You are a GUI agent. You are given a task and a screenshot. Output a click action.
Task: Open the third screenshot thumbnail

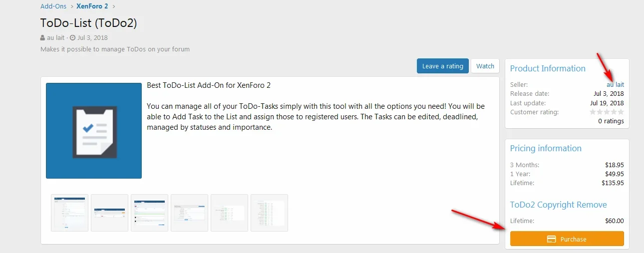[149, 213]
